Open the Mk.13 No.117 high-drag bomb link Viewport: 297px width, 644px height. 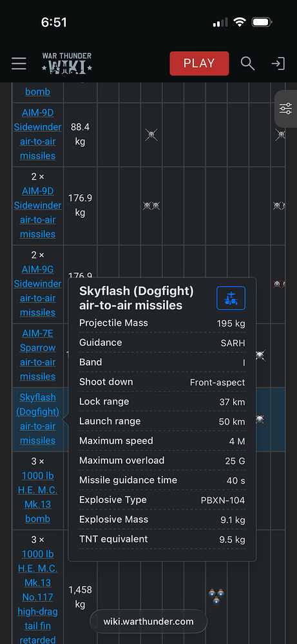[x=38, y=597]
